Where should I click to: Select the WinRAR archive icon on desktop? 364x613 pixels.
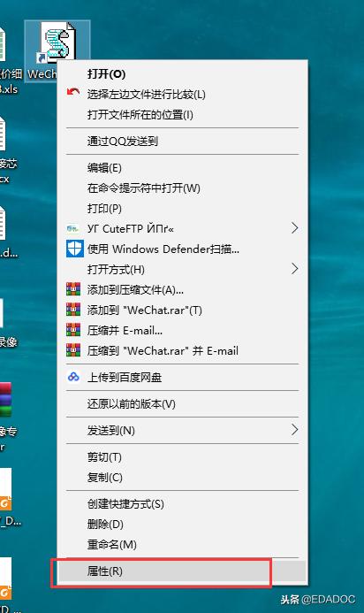[5, 401]
